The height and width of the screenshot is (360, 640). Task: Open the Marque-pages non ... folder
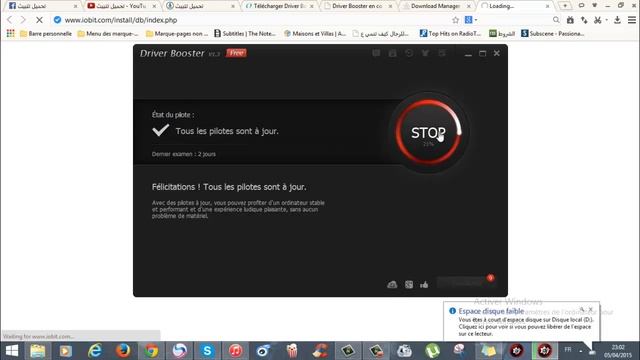tap(177, 33)
